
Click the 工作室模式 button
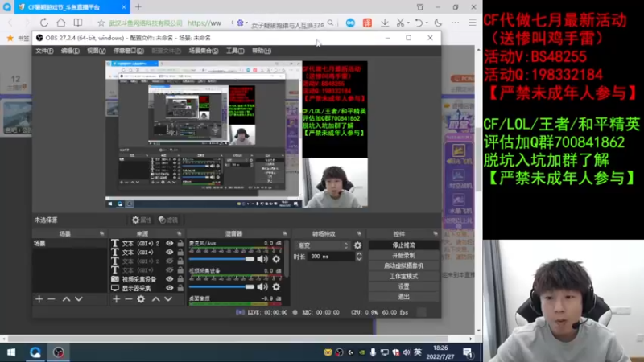(403, 276)
